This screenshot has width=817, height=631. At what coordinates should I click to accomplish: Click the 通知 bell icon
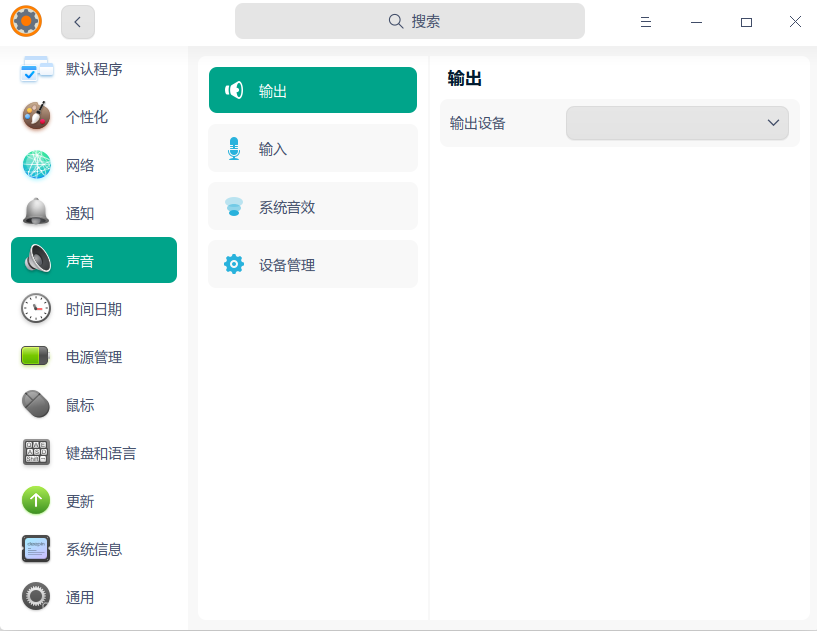36,212
